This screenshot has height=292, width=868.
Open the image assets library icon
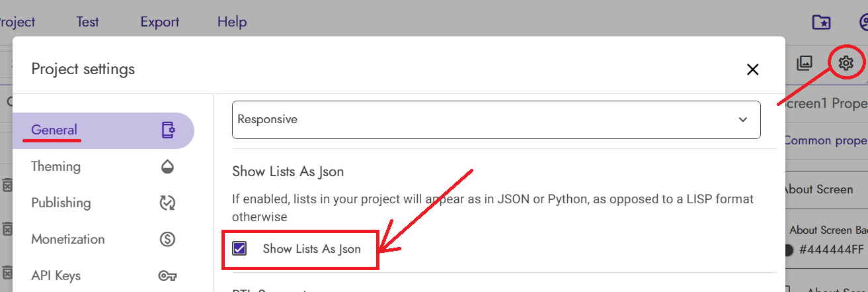pyautogui.click(x=804, y=63)
